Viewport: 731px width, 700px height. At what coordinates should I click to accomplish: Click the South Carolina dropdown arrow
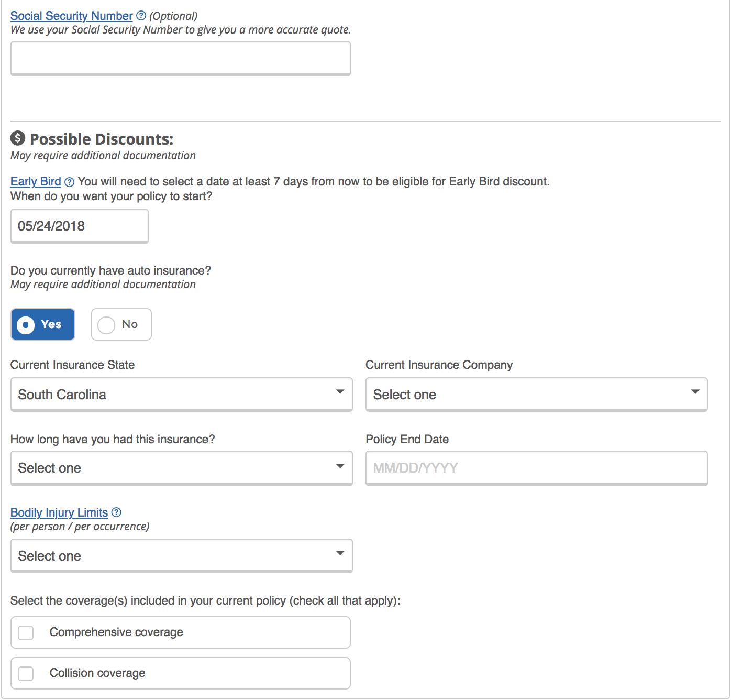click(340, 392)
